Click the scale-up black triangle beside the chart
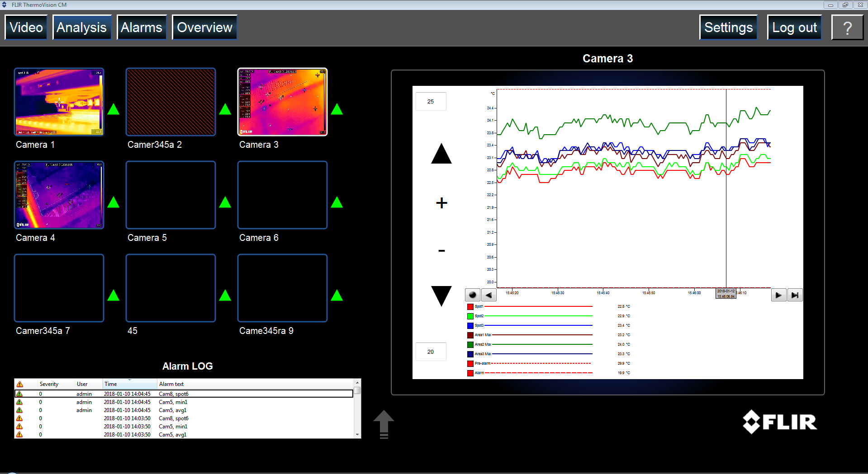This screenshot has height=474, width=868. 441,154
